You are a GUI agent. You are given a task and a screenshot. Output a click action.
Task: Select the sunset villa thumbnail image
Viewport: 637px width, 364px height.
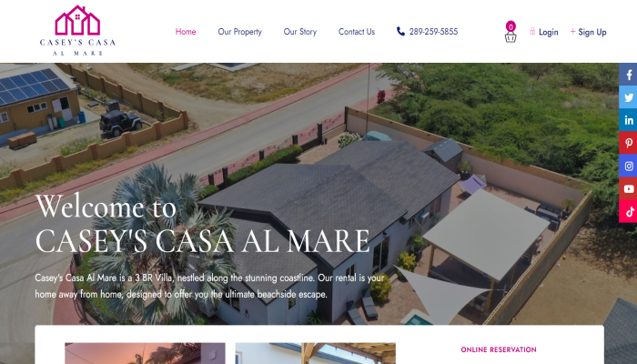[x=145, y=353]
